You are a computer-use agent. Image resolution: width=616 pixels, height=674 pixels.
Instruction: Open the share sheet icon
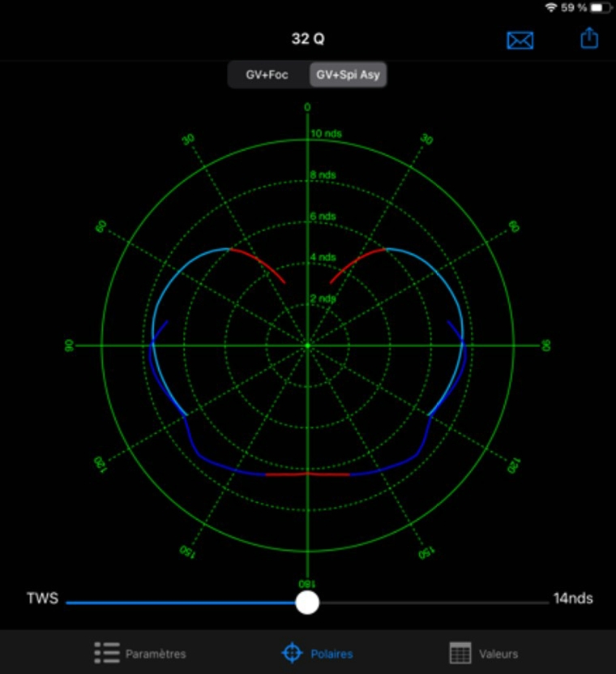coord(589,38)
